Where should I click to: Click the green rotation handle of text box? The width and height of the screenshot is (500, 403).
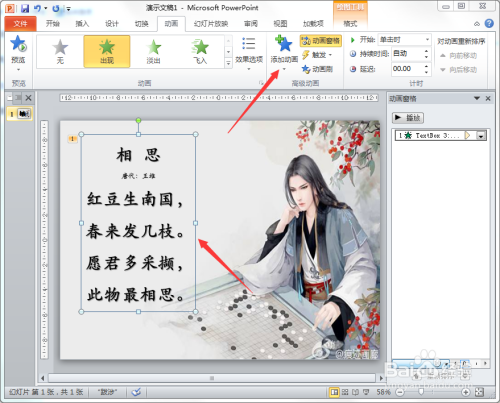(x=138, y=120)
